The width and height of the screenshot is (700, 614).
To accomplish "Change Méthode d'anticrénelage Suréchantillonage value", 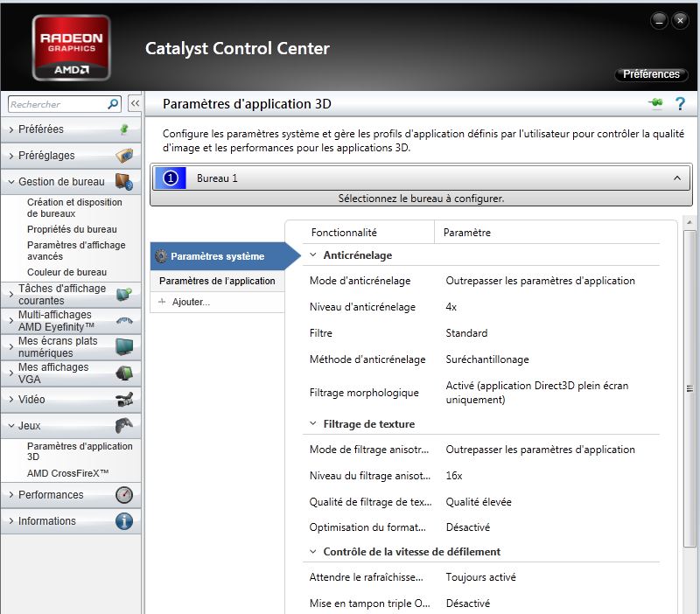I will (x=487, y=359).
